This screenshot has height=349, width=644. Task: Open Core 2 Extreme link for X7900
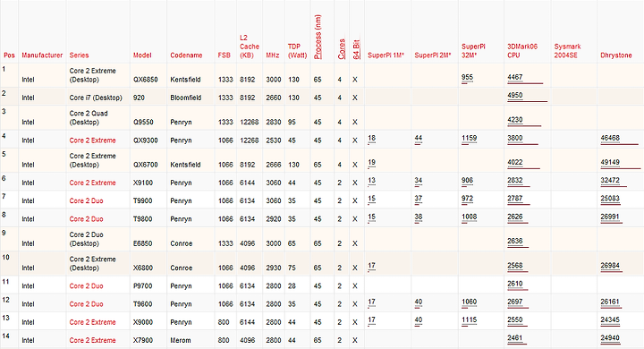click(92, 340)
